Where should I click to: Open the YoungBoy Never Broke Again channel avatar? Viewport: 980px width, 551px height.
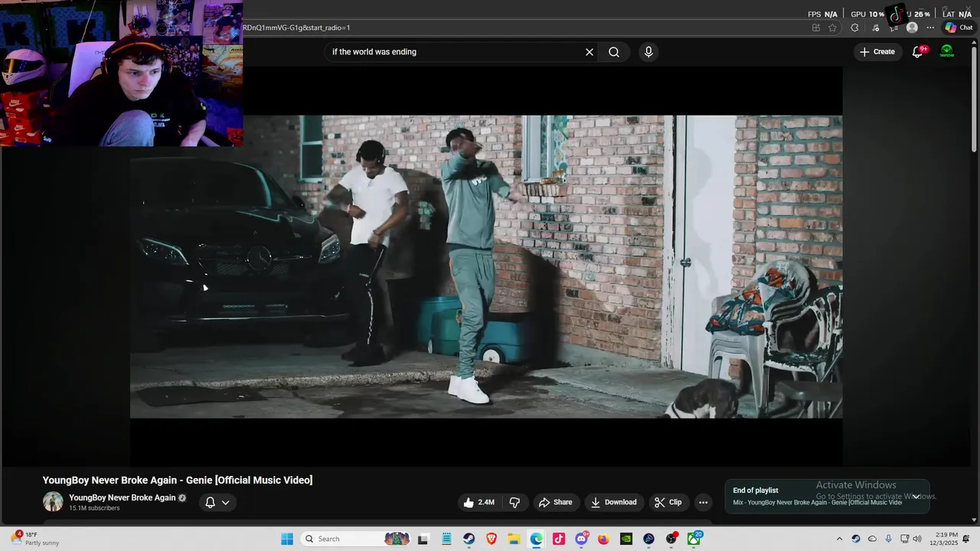pos(53,502)
